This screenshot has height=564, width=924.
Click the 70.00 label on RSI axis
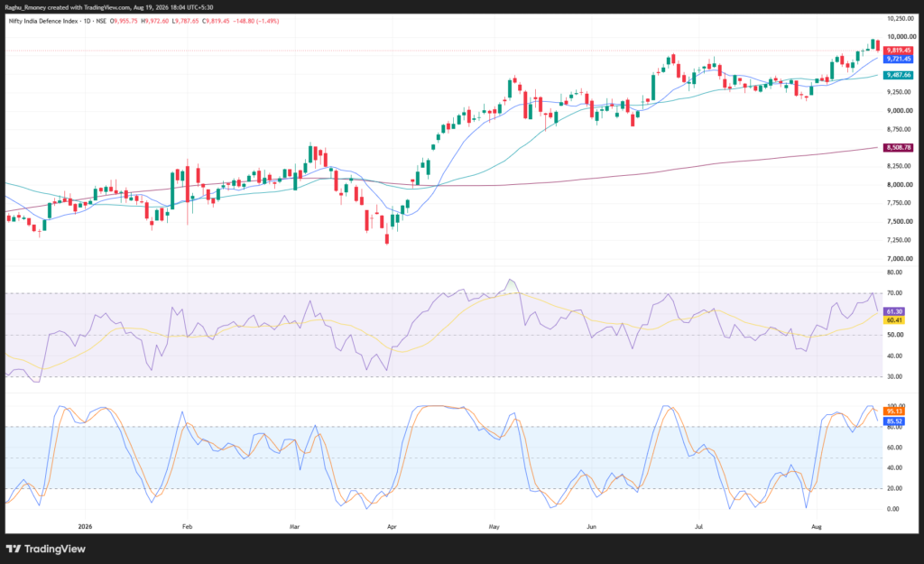(x=894, y=293)
